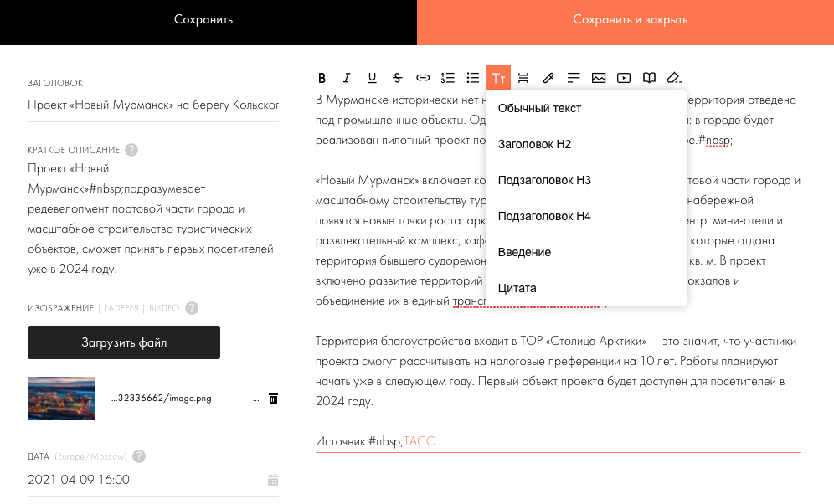Viewport: 834px width, 504px height.
Task: Apply strikethrough formatting
Action: 398,78
